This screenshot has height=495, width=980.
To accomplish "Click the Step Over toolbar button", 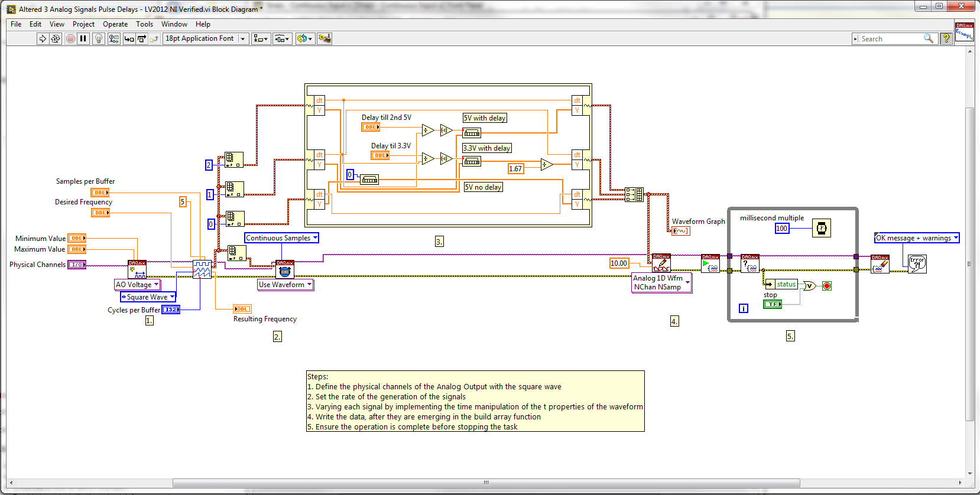I will (142, 38).
